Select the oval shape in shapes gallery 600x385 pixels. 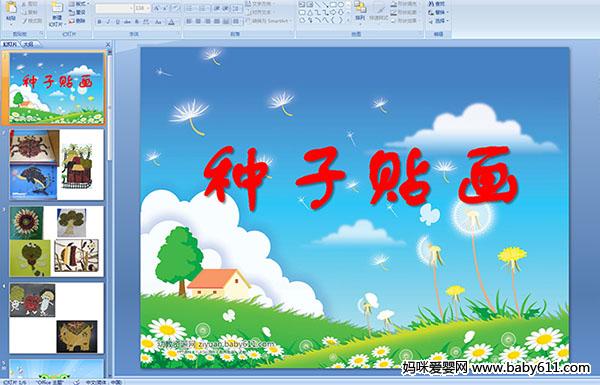click(x=341, y=5)
